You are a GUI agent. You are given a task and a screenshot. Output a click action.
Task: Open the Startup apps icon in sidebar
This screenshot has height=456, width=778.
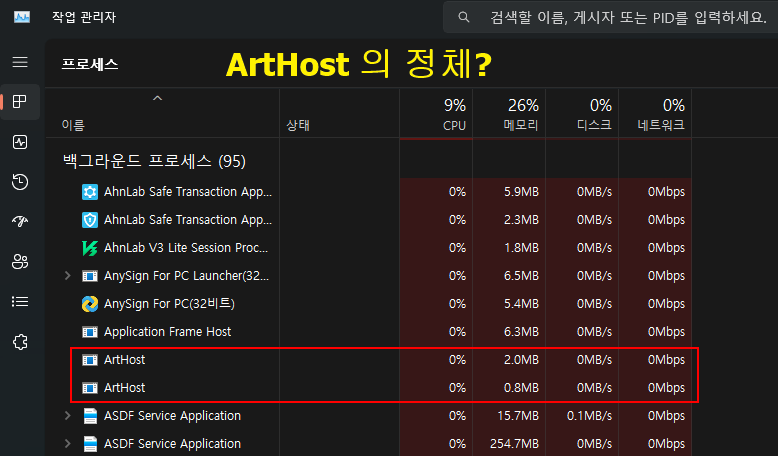click(20, 221)
